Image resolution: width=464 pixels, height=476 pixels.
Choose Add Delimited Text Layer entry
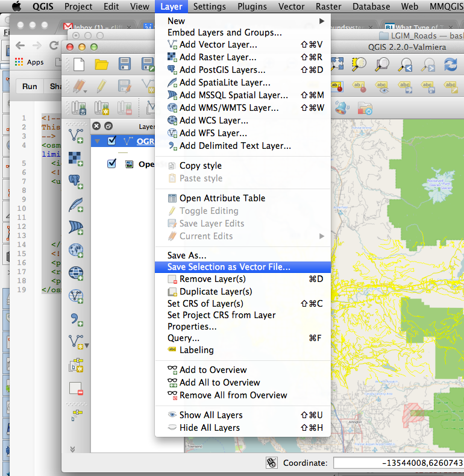(x=243, y=146)
